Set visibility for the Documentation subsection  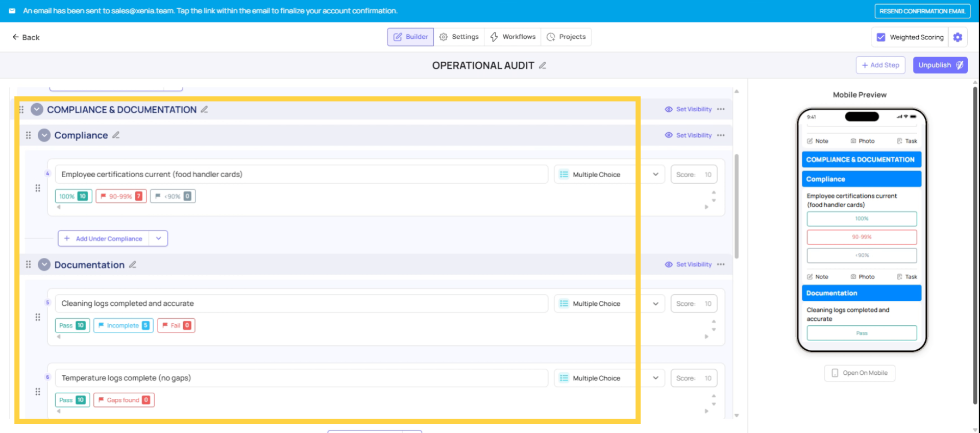pos(688,264)
